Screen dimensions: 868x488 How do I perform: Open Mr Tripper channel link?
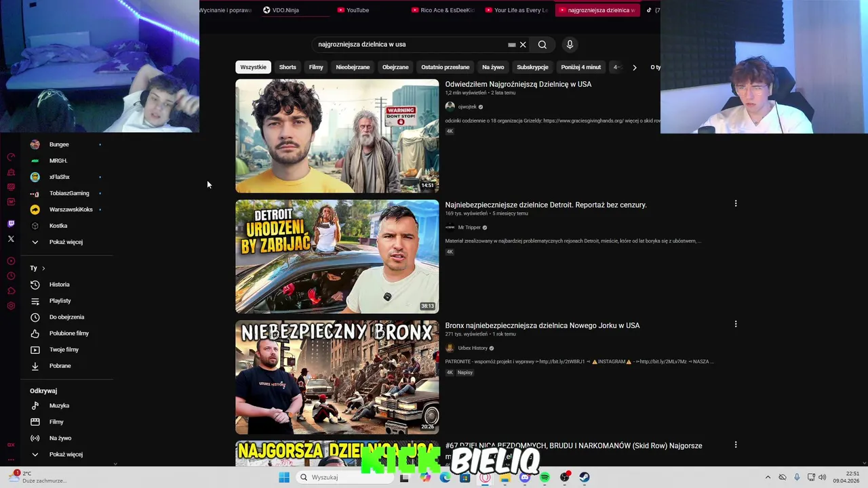[469, 228]
